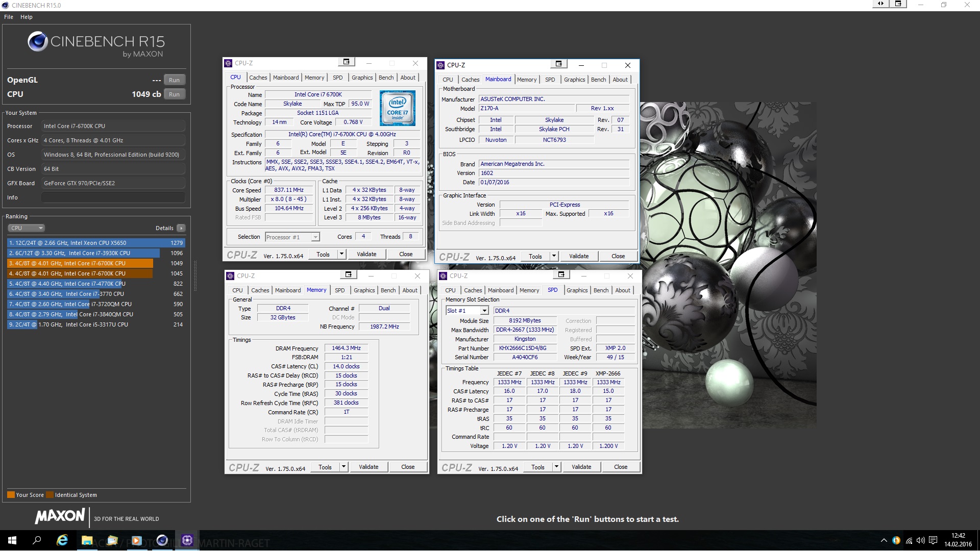Open SPD tab in Memory CPU-Z window
This screenshot has height=551, width=980.
click(340, 290)
